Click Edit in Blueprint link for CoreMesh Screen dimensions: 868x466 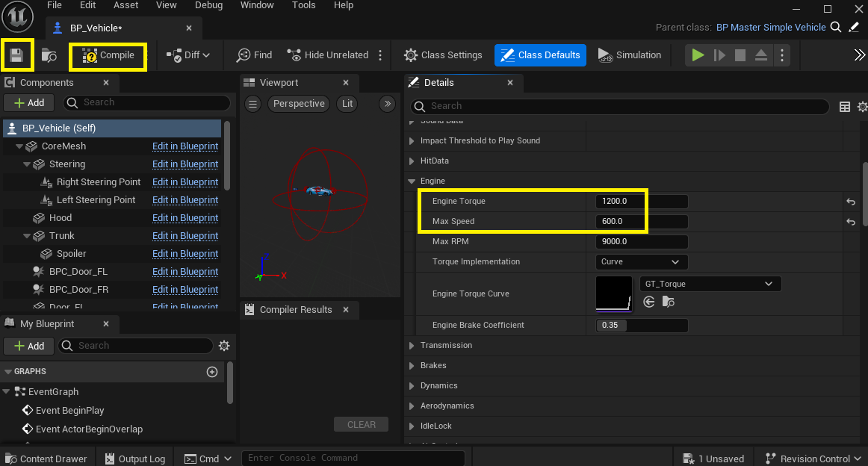coord(185,146)
